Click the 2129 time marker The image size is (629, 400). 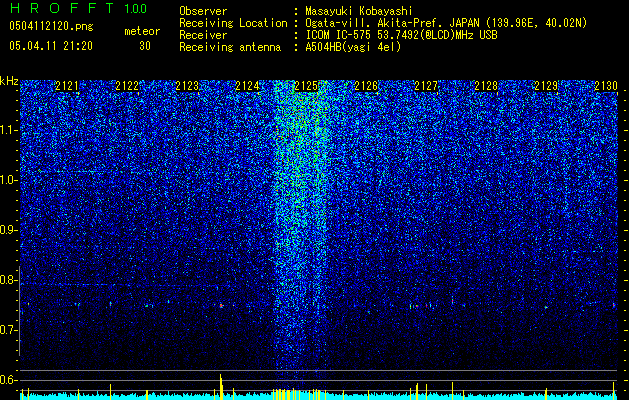tap(546, 85)
